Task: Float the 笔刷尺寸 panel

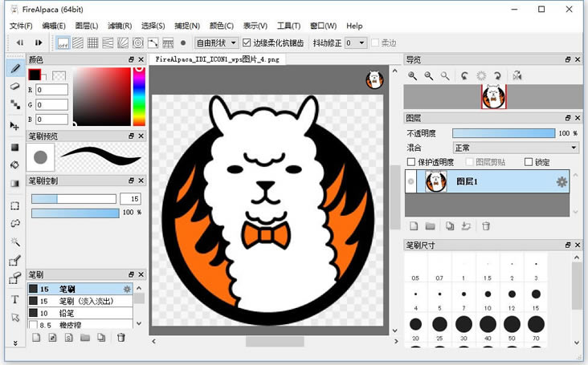Action: click(x=568, y=245)
